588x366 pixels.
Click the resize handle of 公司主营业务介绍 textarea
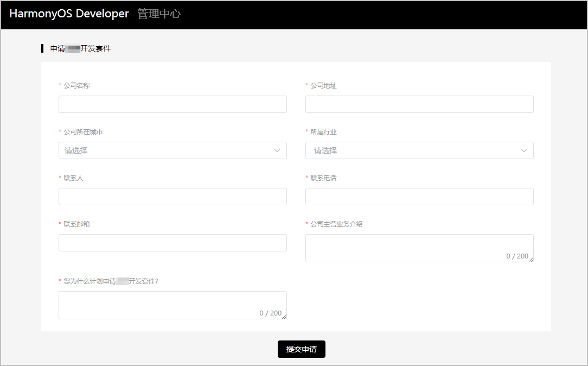(531, 260)
